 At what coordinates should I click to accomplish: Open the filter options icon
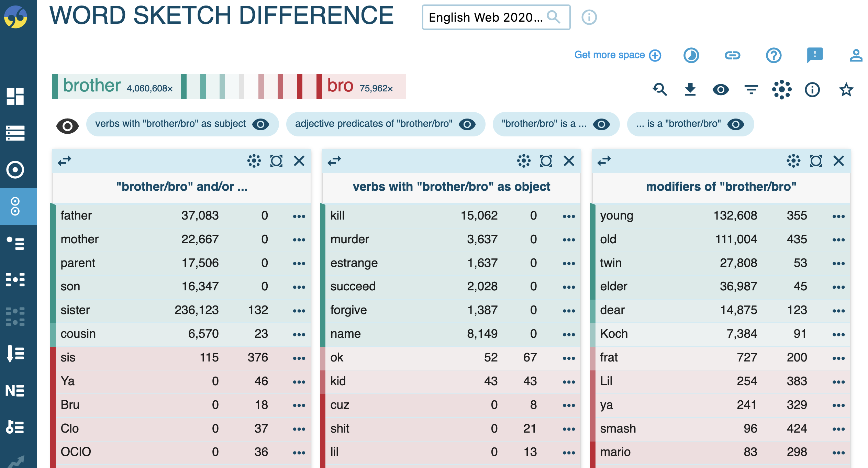pyautogui.click(x=751, y=90)
